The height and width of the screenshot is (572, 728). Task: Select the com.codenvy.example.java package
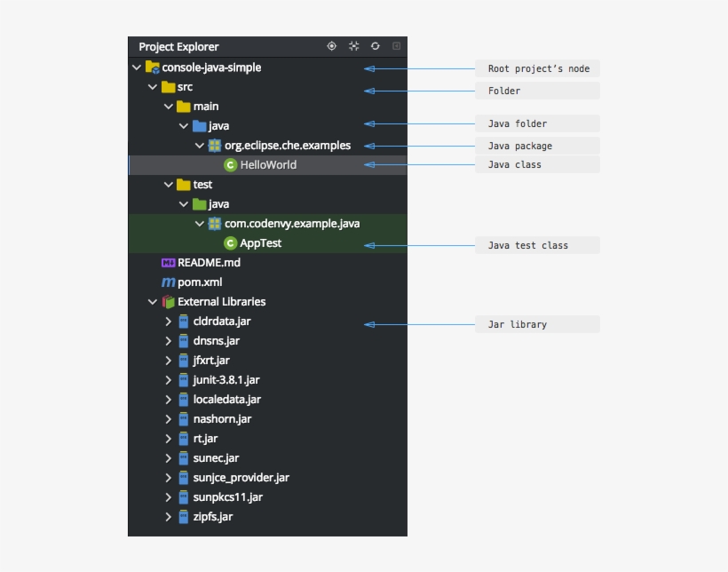coord(292,224)
